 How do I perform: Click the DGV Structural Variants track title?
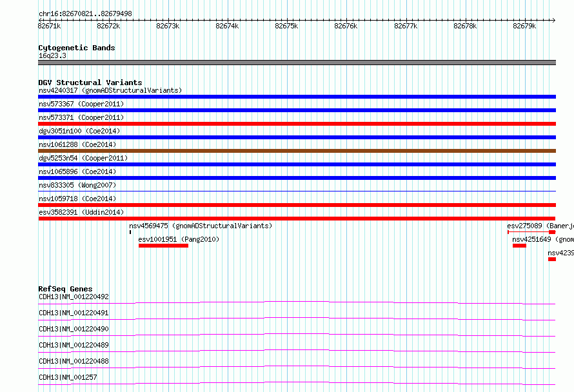90,83
